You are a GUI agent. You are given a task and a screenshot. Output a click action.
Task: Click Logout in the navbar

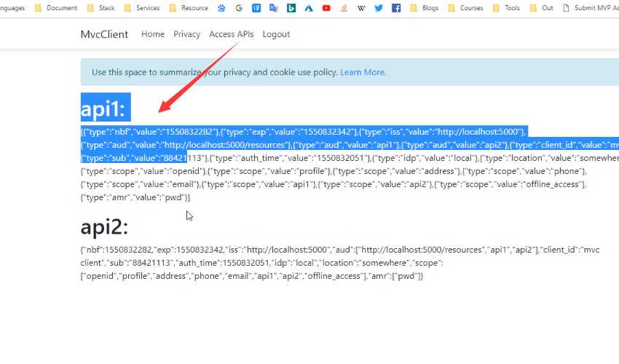[276, 34]
